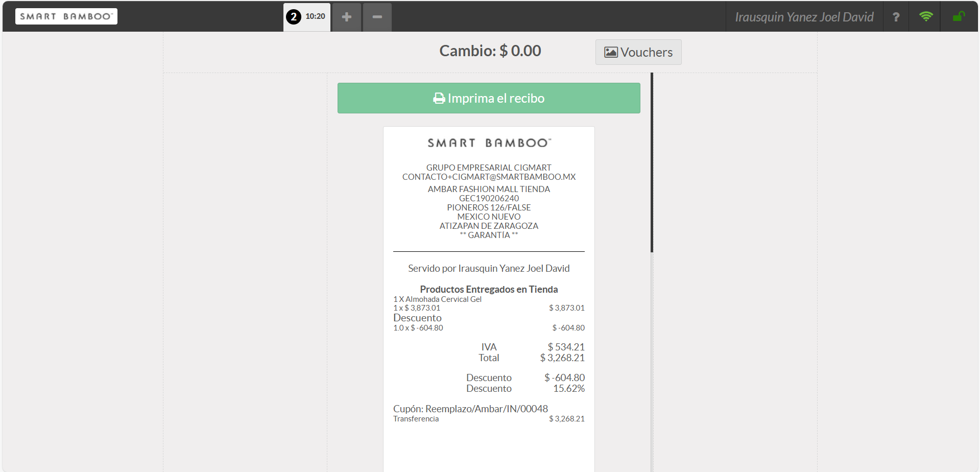Check the wifi connection status icon
Image resolution: width=980 pixels, height=472 pixels.
926,16
